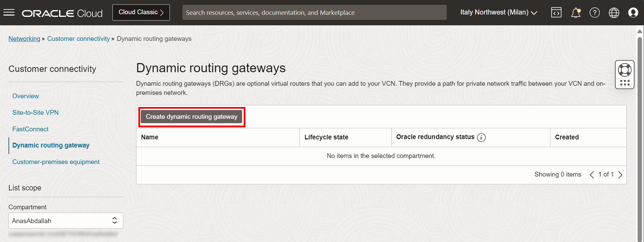This screenshot has width=644, height=242.
Task: Click the Name column header
Action: 218,137
